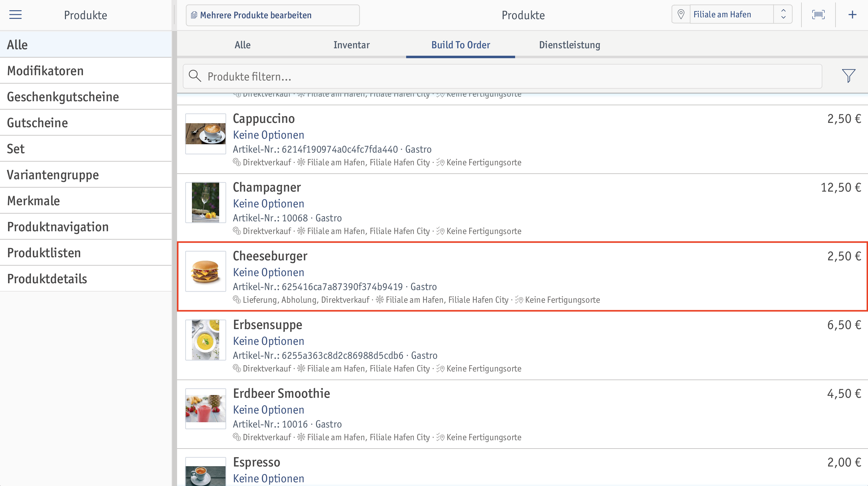Click Keine Optionen under Cappuccino
The image size is (868, 486).
(269, 135)
